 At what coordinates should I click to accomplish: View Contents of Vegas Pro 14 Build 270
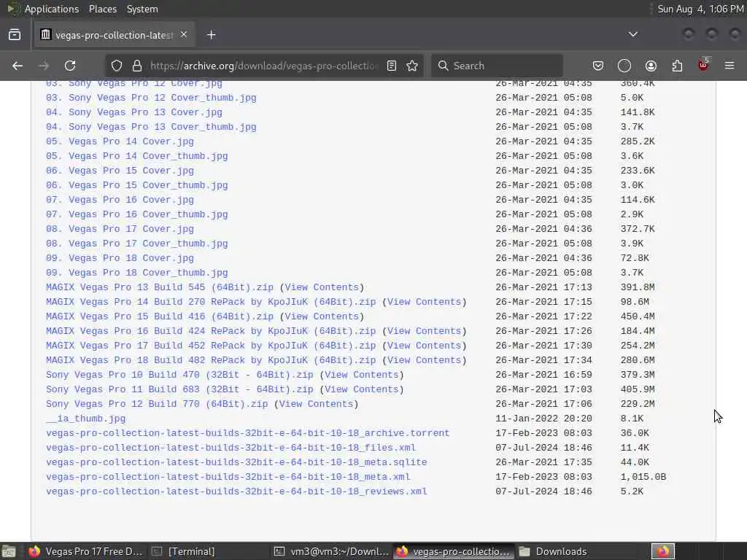pos(424,302)
